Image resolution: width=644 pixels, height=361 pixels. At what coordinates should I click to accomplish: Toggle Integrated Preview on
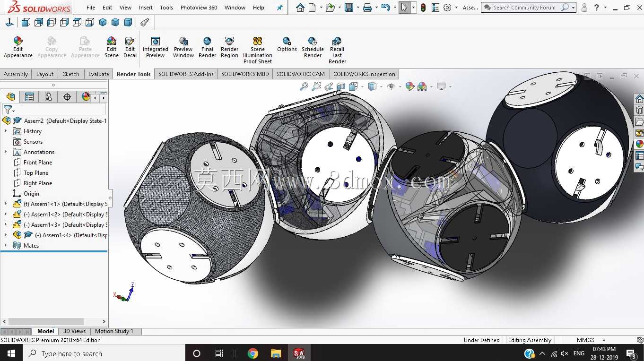pyautogui.click(x=155, y=48)
